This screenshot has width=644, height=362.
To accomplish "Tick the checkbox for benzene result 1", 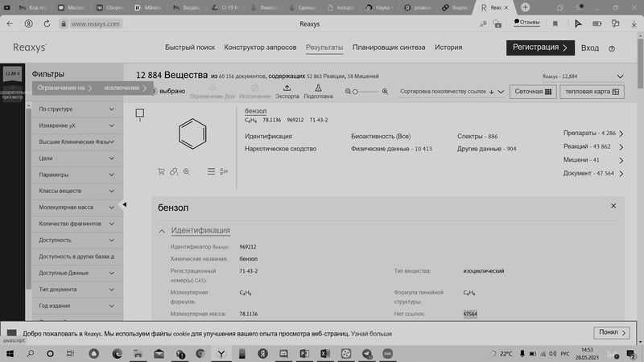I will [140, 113].
